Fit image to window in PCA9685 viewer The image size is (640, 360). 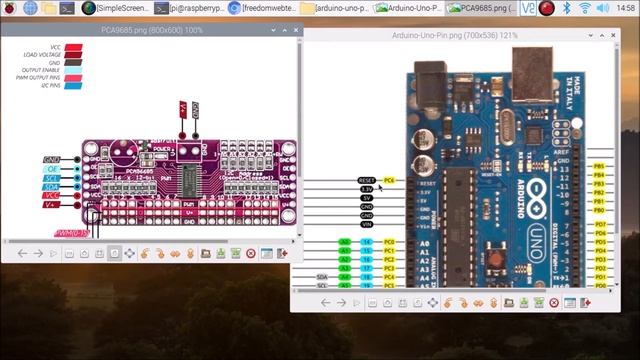click(99, 253)
